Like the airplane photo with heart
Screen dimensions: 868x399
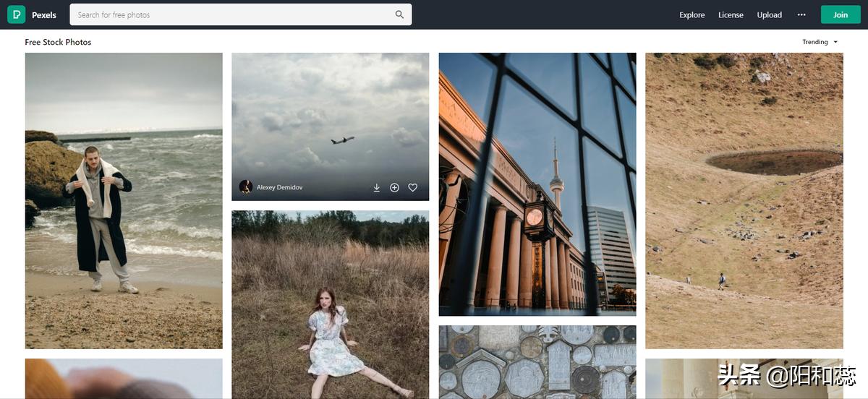click(x=412, y=187)
